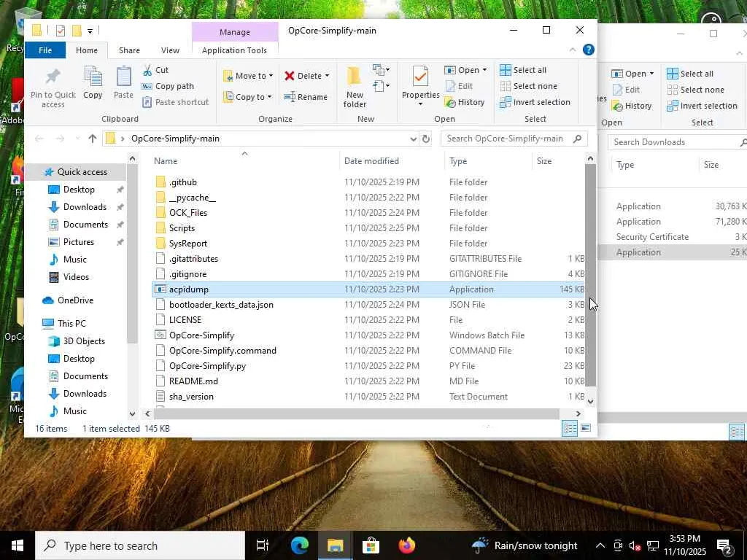Select Quick access in navigation pane

pyautogui.click(x=76, y=172)
